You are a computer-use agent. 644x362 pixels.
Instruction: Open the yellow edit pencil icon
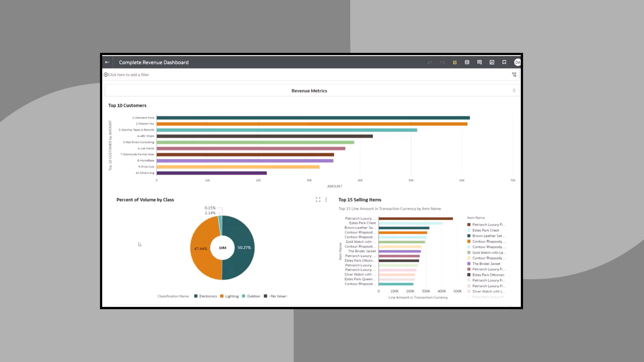click(455, 62)
